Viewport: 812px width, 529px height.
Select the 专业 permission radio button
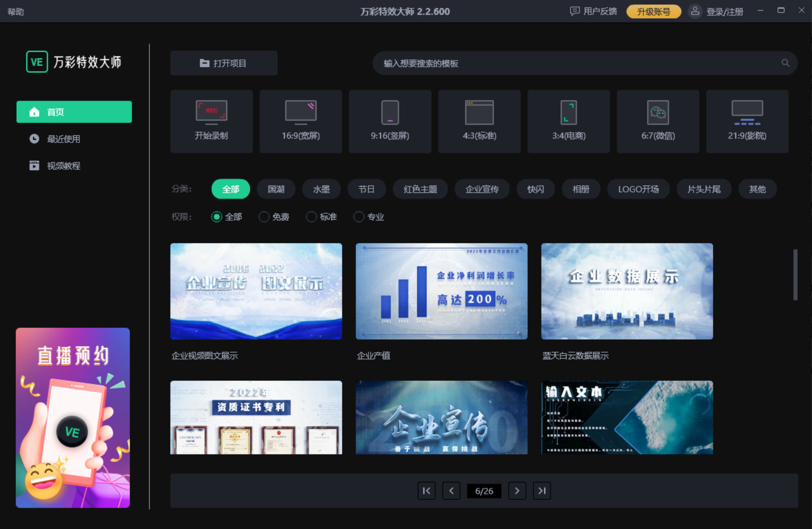tap(359, 217)
